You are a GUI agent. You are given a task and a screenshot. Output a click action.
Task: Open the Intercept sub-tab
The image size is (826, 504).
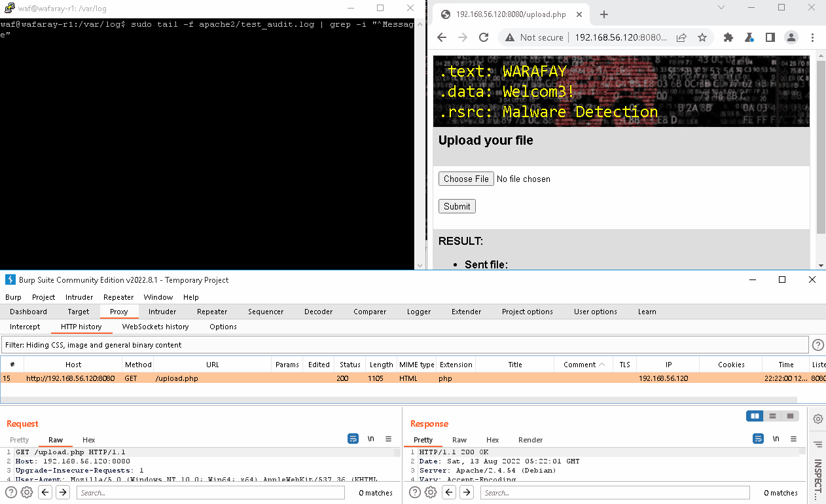25,327
